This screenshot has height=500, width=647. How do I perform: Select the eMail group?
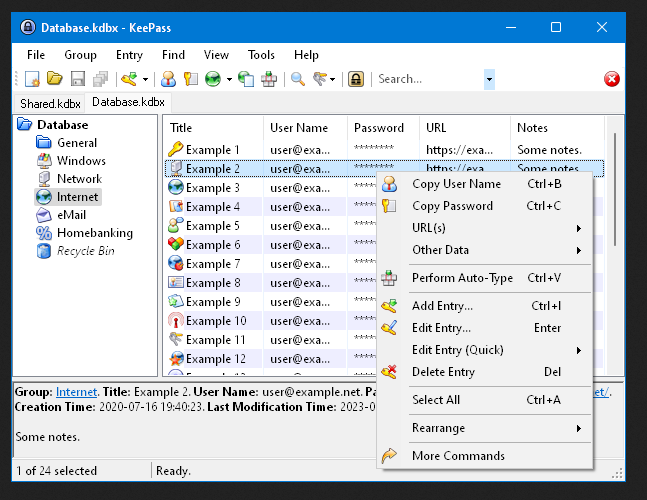(x=71, y=215)
